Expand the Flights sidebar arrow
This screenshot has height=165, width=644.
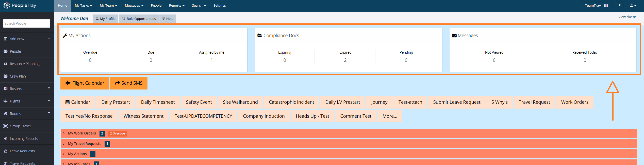pyautogui.click(x=49, y=101)
